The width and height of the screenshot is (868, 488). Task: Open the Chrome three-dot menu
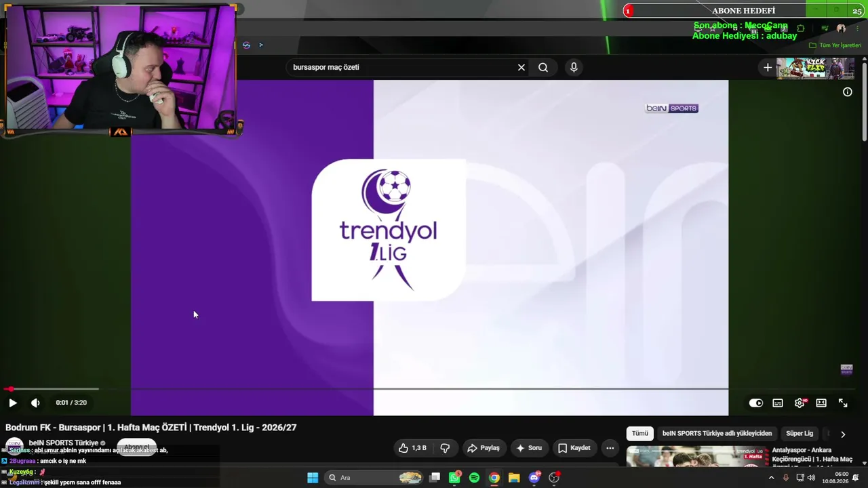point(858,28)
